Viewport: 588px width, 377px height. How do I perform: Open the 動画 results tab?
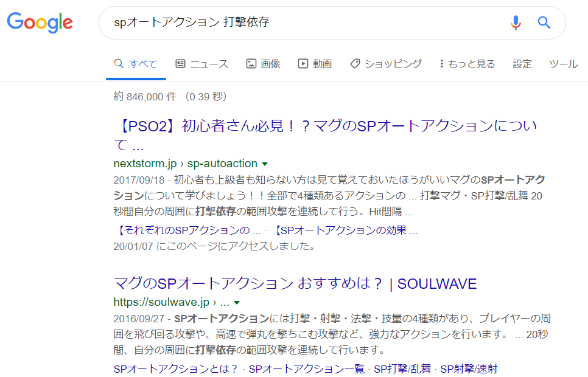pyautogui.click(x=315, y=64)
